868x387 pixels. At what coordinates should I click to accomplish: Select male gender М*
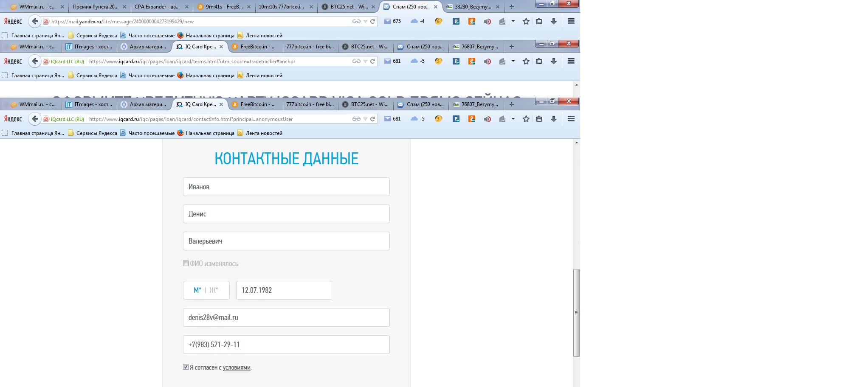click(197, 290)
